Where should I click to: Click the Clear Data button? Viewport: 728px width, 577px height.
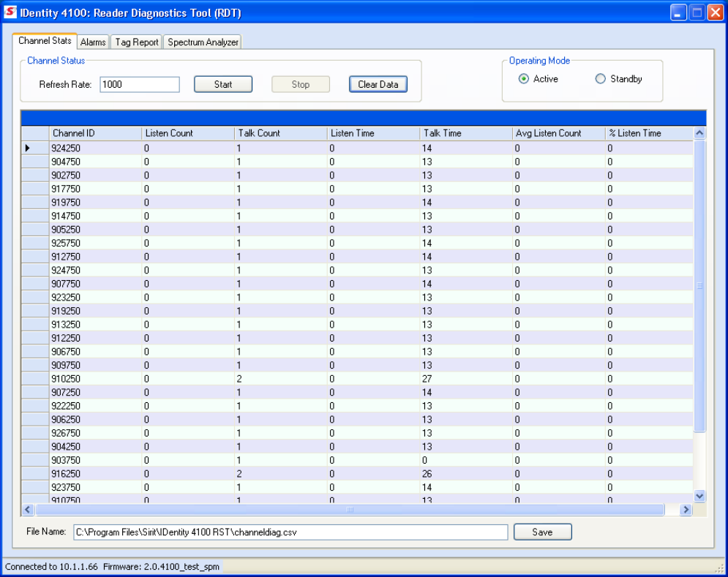click(378, 85)
